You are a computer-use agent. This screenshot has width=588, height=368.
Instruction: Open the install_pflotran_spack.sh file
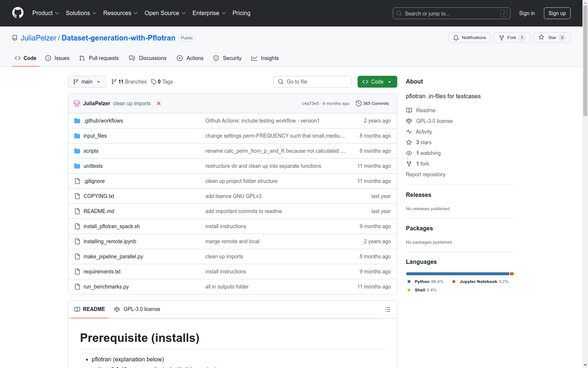click(x=112, y=226)
